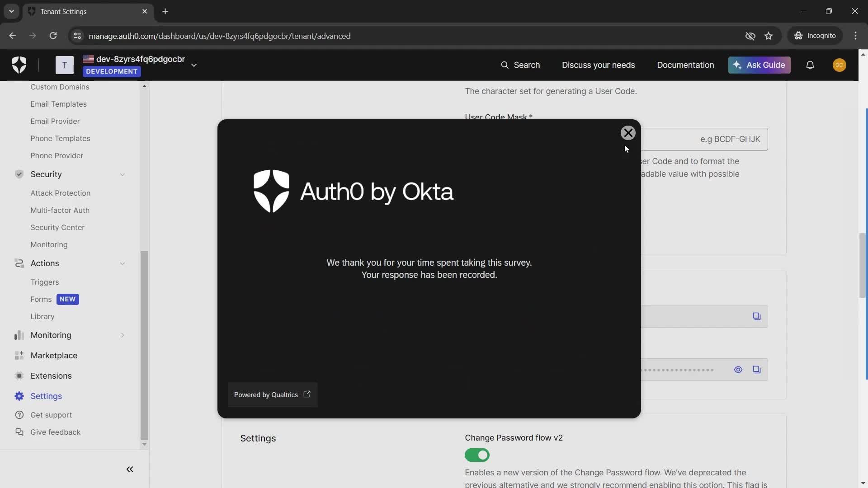868x488 pixels.
Task: Open the Settings page in sidebar
Action: (x=46, y=396)
